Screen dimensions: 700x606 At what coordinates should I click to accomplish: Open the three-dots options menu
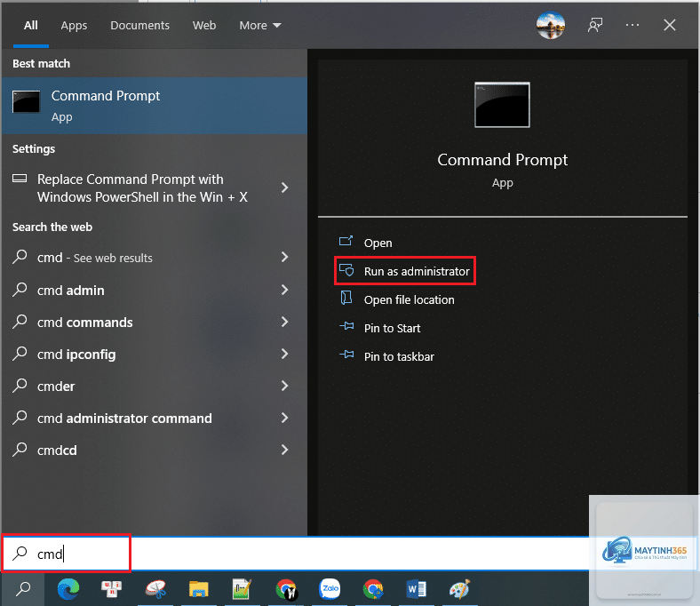pyautogui.click(x=632, y=25)
